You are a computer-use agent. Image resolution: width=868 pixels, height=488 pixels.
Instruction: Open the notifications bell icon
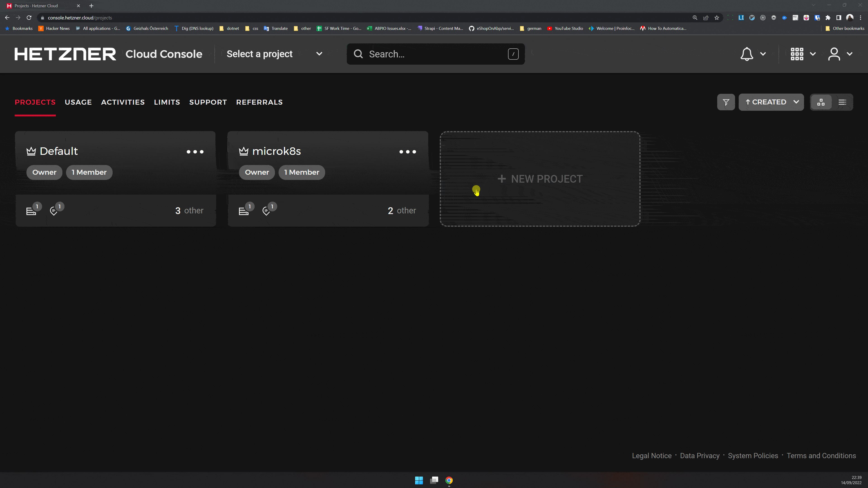coord(747,54)
